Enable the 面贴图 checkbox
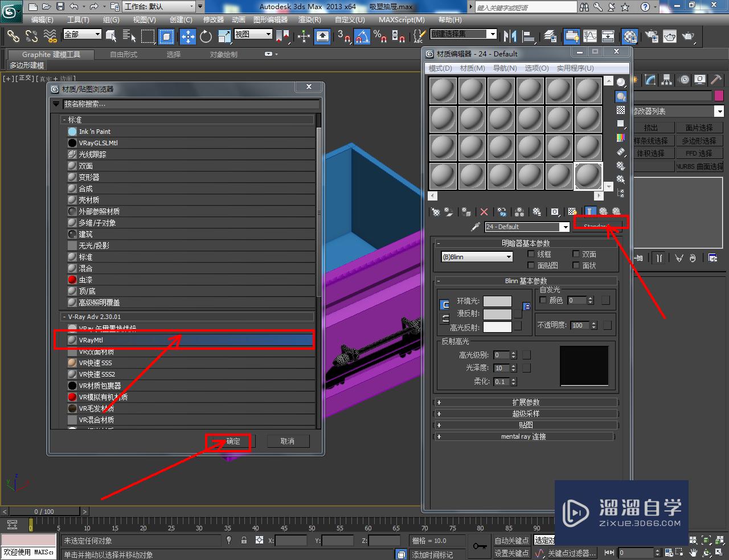This screenshot has height=560, width=729. [531, 265]
